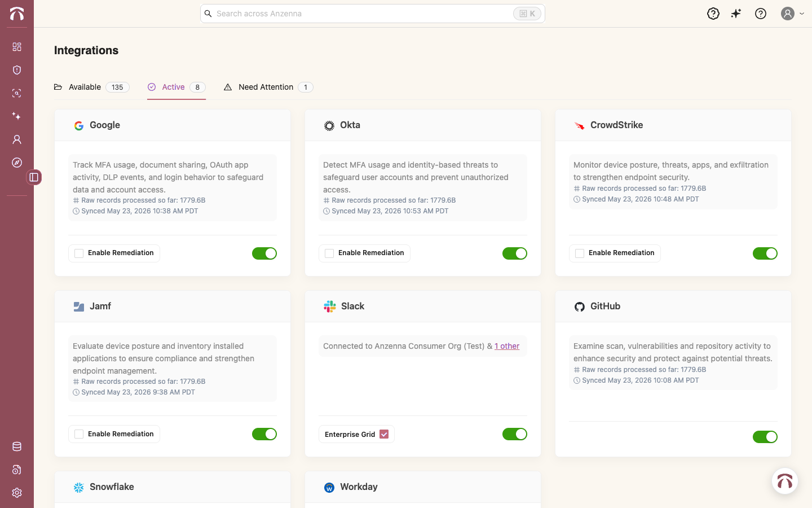Select the Active tab
Screen dimensions: 812x508
[176, 87]
